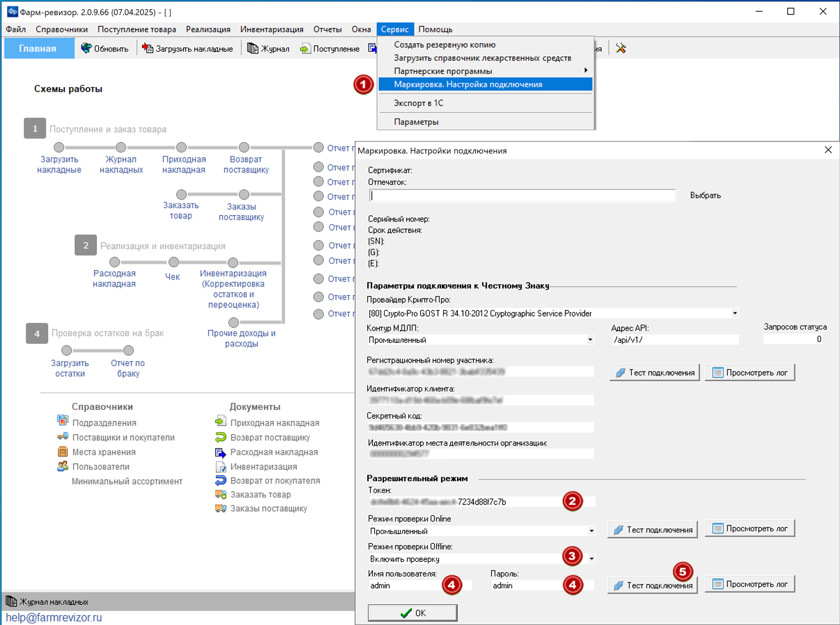Image resolution: width=840 pixels, height=625 pixels.
Task: Open the Инвентаризация menu
Action: (x=271, y=29)
